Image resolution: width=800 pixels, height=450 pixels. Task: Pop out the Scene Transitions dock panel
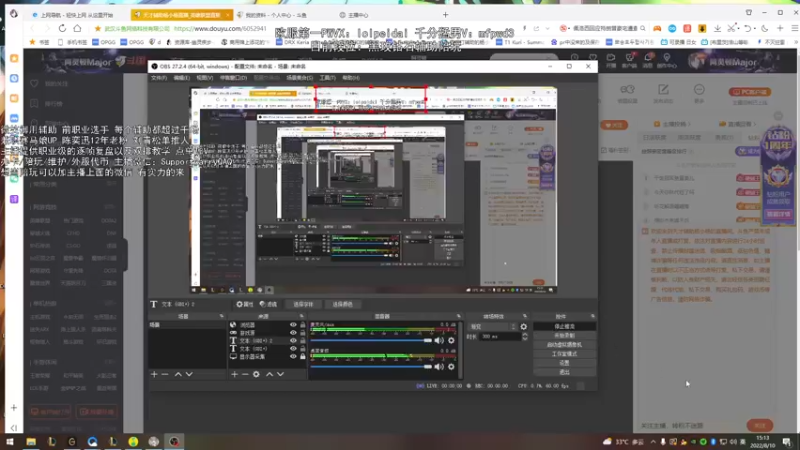(525, 316)
